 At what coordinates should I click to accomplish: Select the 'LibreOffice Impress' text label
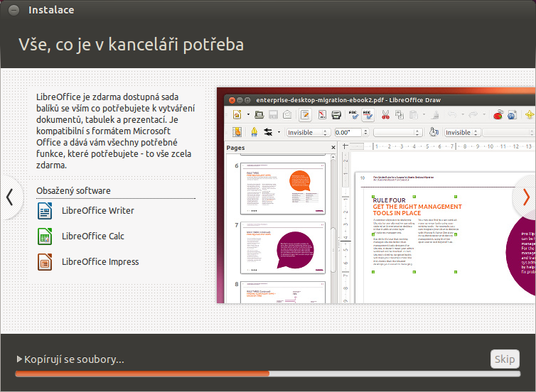100,262
